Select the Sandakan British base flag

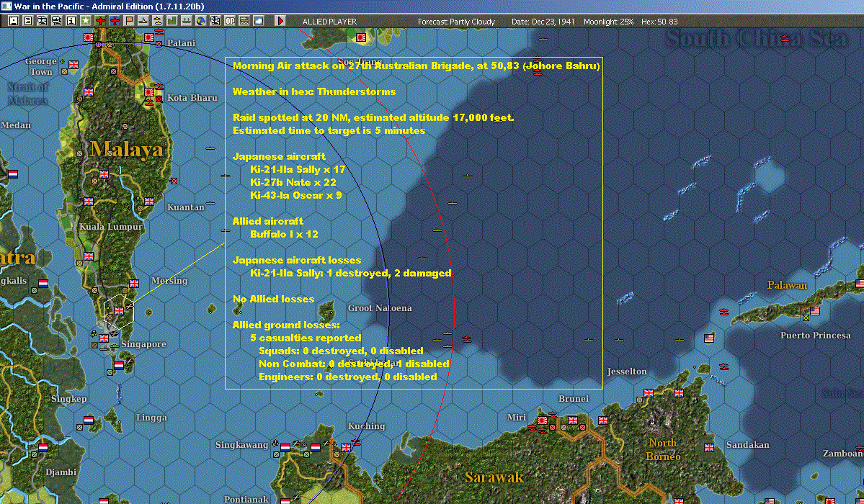tap(709, 448)
